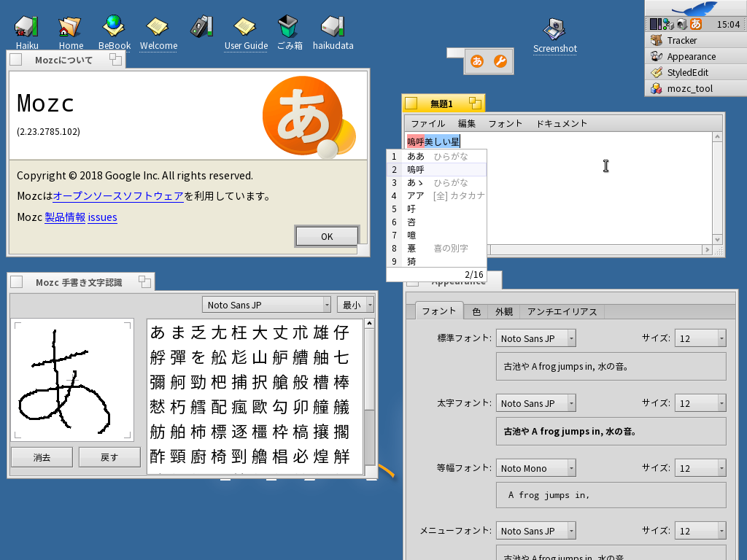Screen dimensions: 747x560
Task: Open the Welcome desktop icon
Action: 158,27
